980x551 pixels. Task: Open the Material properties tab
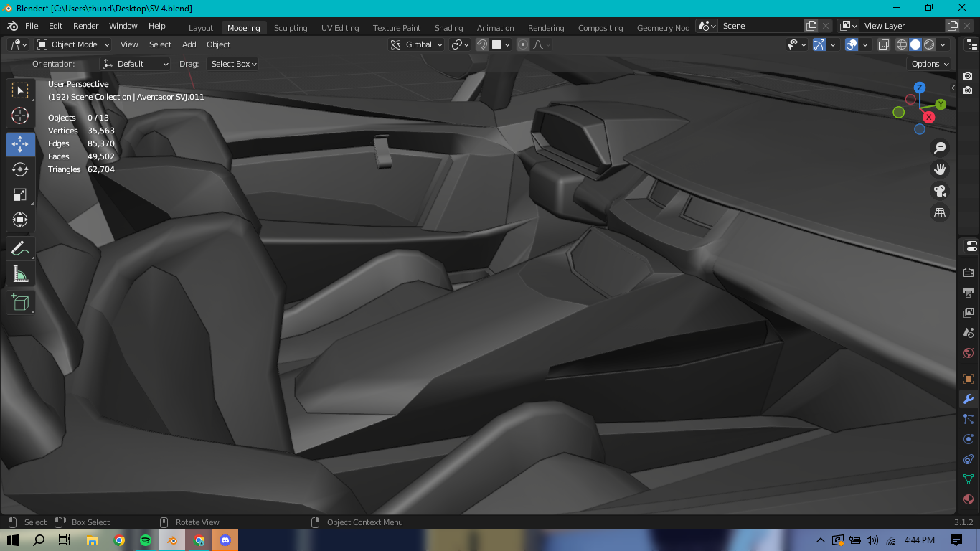coord(969,499)
